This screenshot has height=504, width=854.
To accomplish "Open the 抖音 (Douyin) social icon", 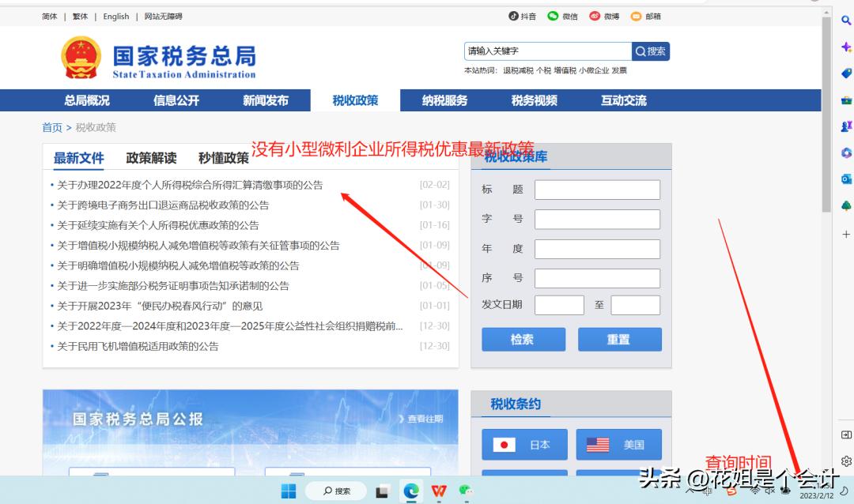I will point(514,16).
